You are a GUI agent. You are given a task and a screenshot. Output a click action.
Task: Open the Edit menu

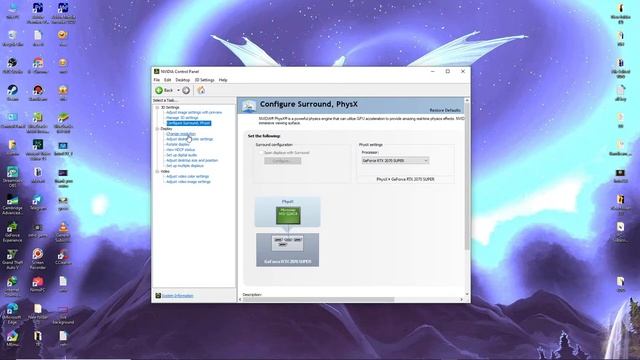(167, 80)
